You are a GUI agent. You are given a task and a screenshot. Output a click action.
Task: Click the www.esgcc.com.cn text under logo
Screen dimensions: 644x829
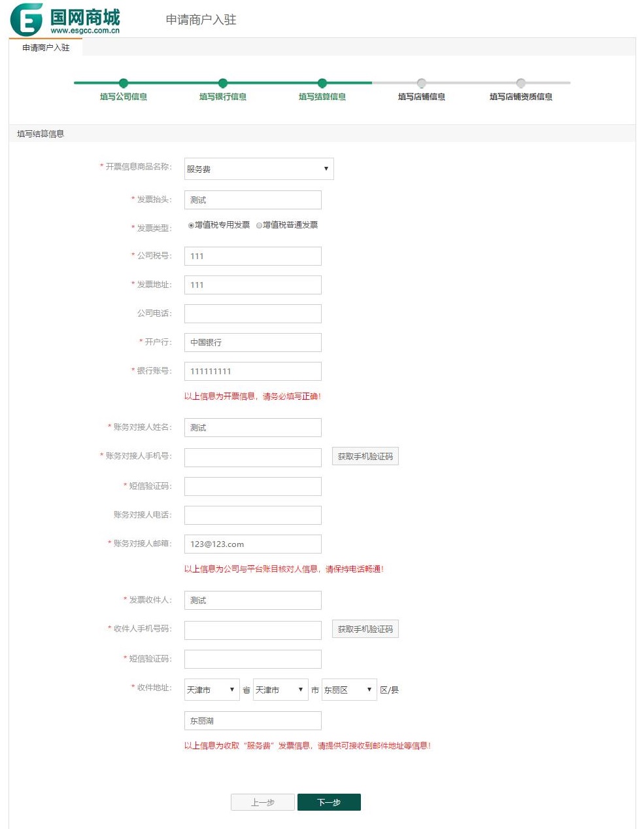[85, 30]
